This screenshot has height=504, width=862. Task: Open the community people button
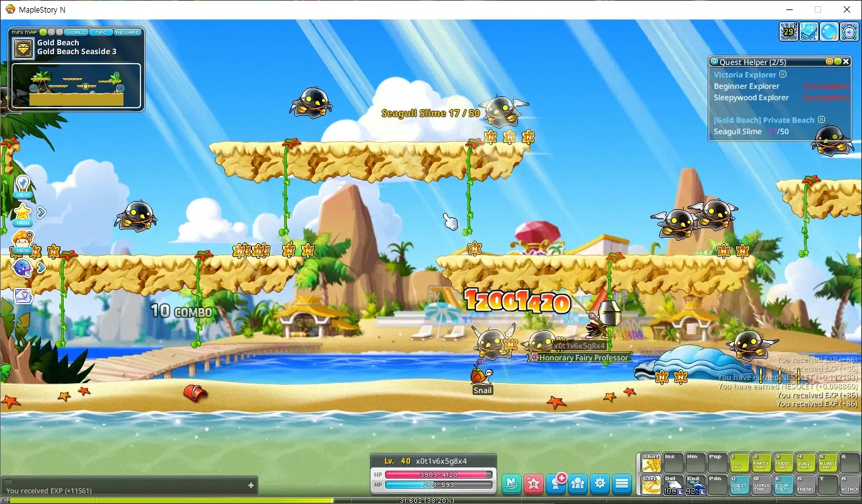coord(578,483)
